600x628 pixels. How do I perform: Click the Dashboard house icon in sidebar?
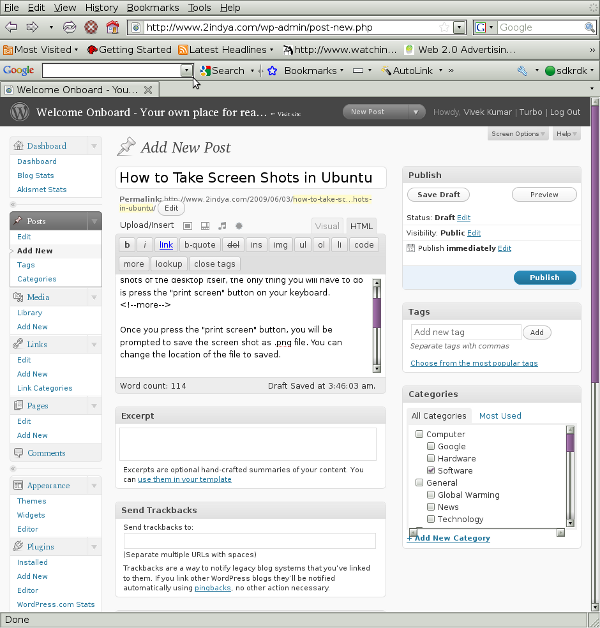click(18, 145)
